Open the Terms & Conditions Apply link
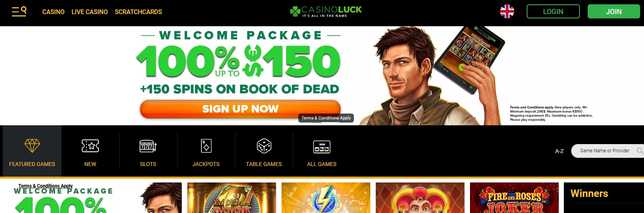The height and width of the screenshot is (213, 644). coord(45,186)
